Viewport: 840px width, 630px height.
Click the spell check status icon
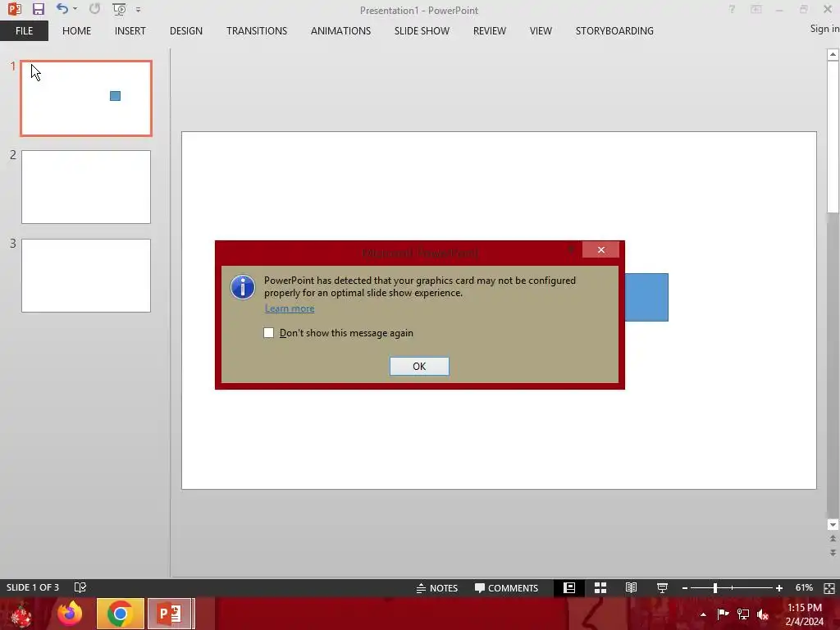click(x=80, y=587)
